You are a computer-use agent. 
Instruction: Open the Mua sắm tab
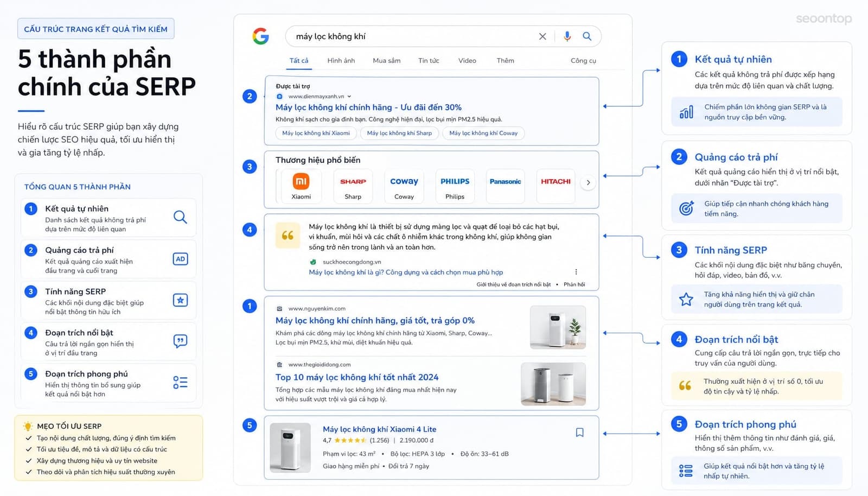[x=387, y=61]
